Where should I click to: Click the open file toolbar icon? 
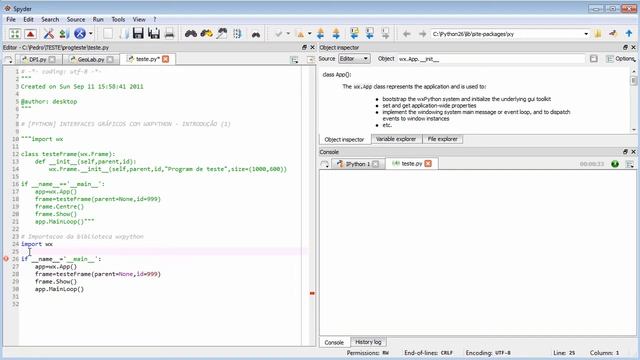[x=124, y=34]
